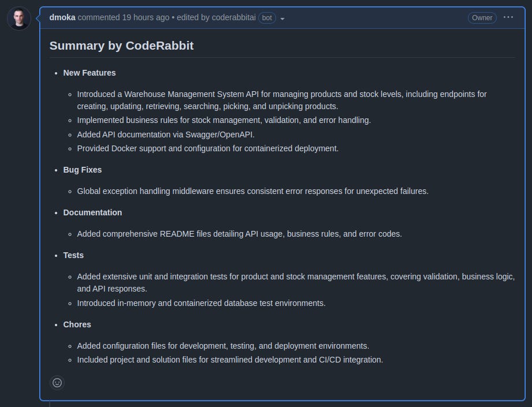Click the 'Summary by CodeRabbit' heading

[x=121, y=46]
